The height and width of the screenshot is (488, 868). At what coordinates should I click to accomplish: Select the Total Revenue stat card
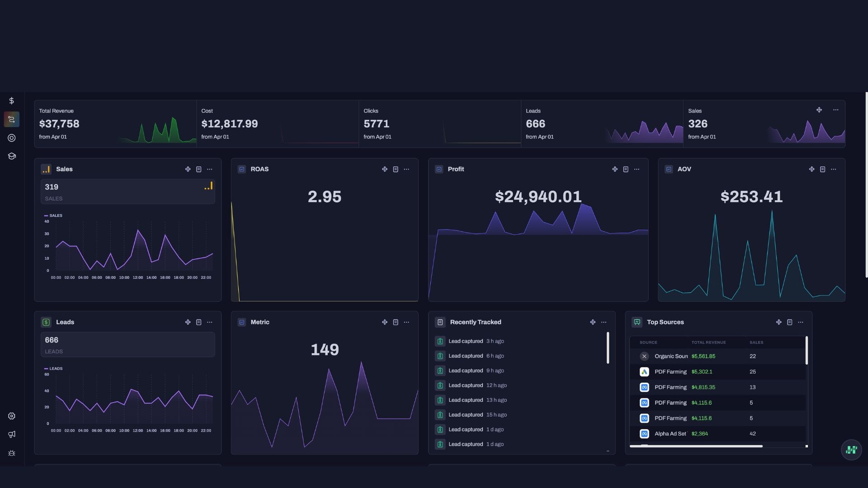115,124
